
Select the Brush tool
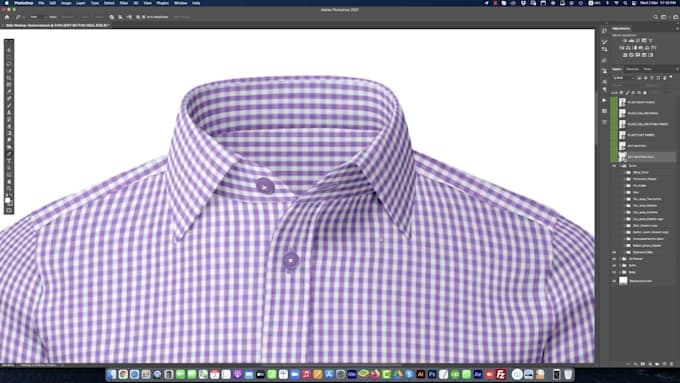pos(9,105)
